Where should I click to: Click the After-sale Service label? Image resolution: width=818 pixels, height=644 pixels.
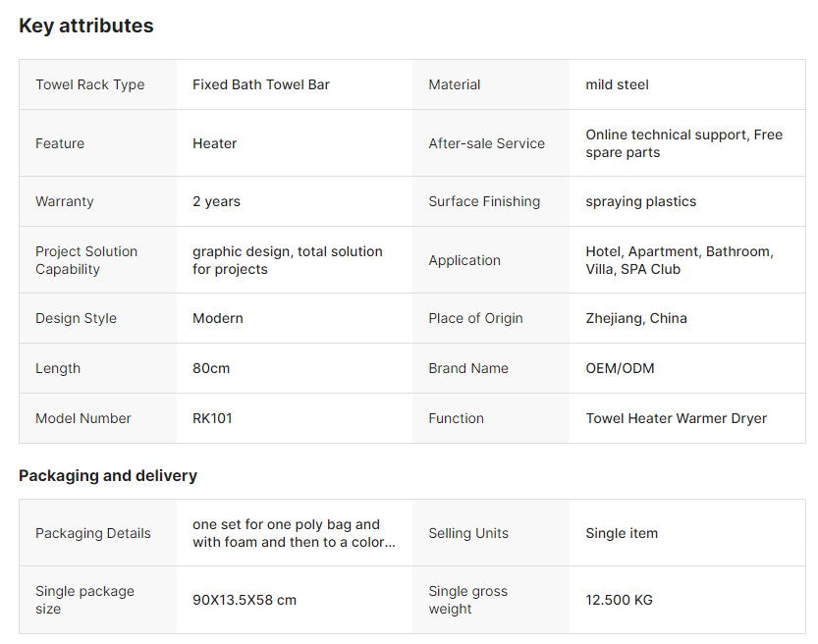[486, 143]
